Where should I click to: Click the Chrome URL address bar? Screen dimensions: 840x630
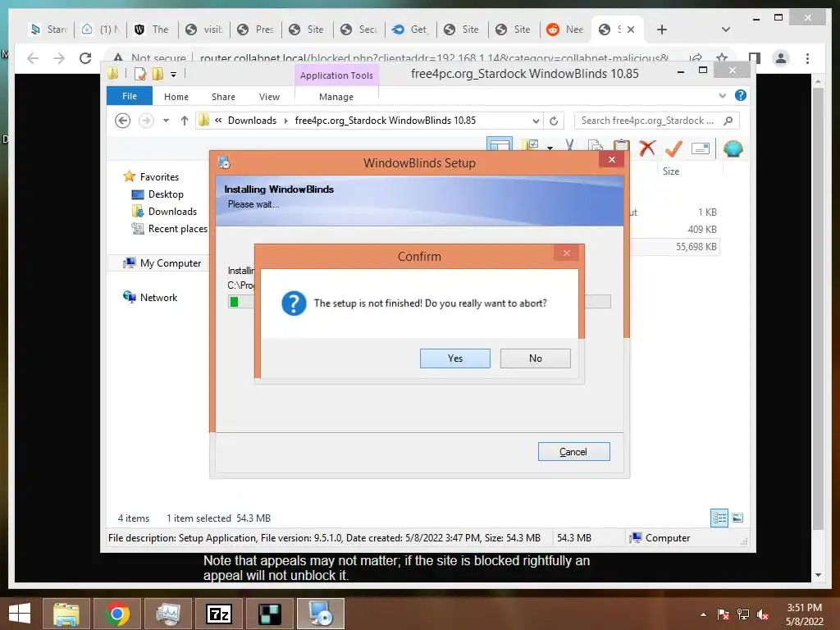[434, 58]
